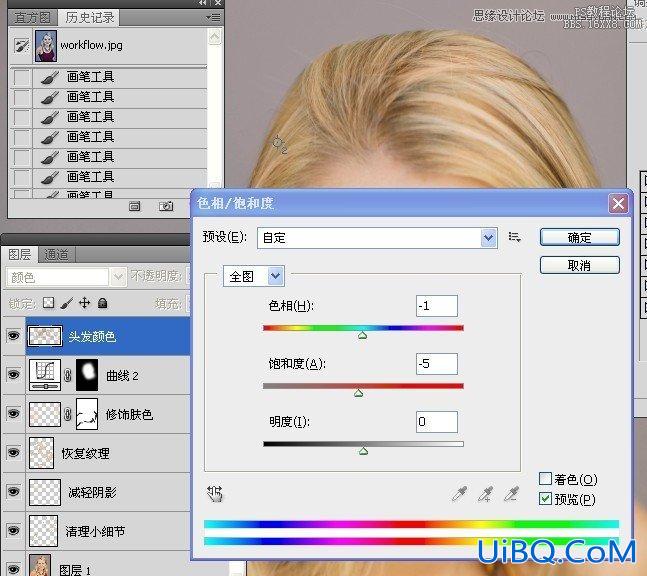The width and height of the screenshot is (647, 576).
Task: Hide the 减轻阴影 layer
Action: pos(14,491)
